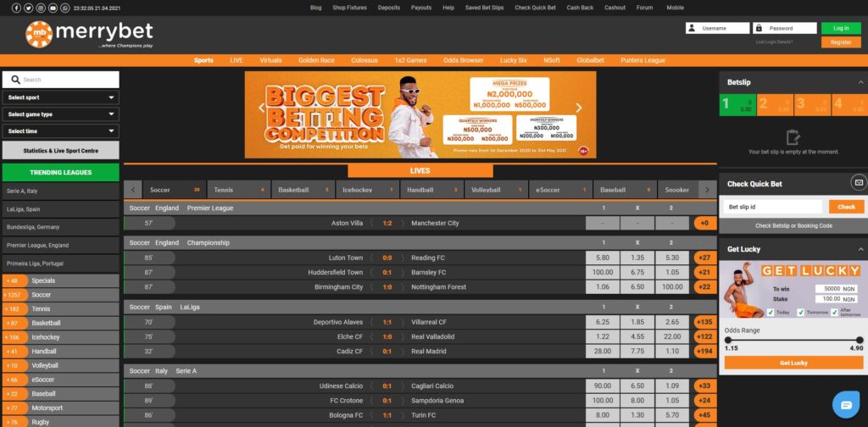Open more markets +122 for Elche CF
This screenshot has height=427, width=868.
point(704,336)
